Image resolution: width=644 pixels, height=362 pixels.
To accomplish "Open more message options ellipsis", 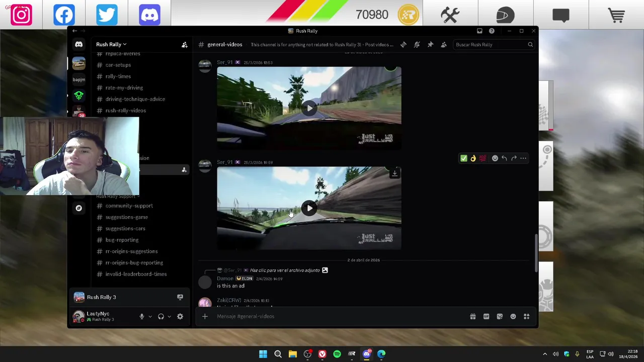I will tap(523, 158).
